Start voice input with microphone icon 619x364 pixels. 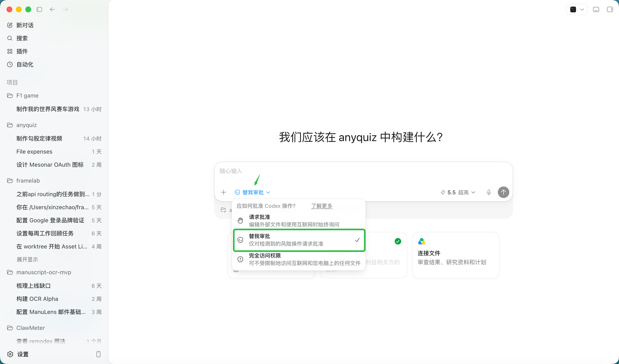(x=489, y=192)
